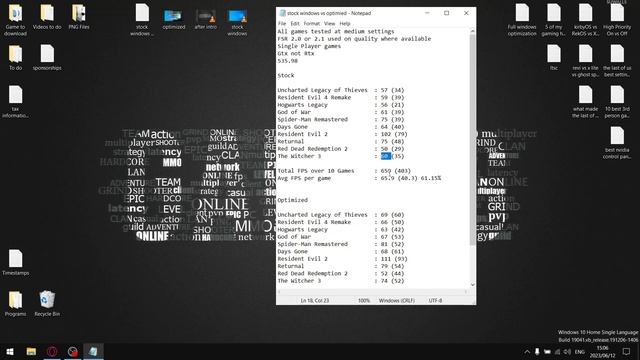Select the '5 of my gaming h...' file

click(554, 19)
